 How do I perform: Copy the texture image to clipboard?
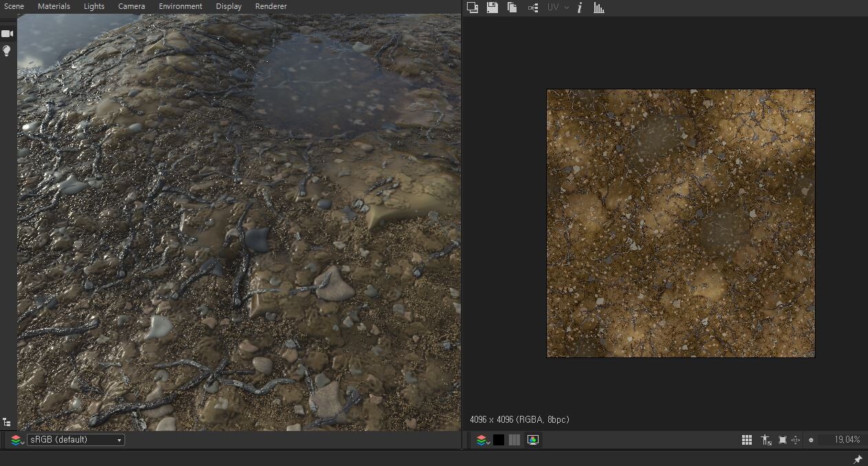pyautogui.click(x=511, y=7)
